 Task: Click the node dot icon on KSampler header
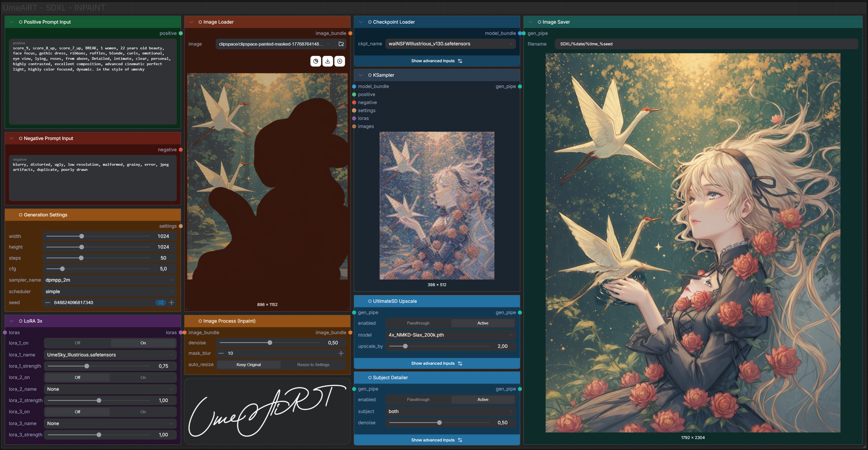pyautogui.click(x=370, y=75)
